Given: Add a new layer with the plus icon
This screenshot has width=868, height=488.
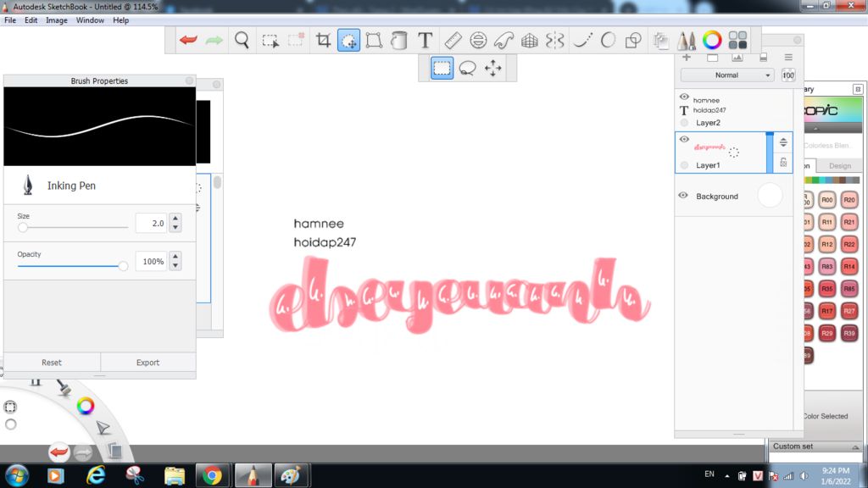Looking at the screenshot, I should coord(685,57).
